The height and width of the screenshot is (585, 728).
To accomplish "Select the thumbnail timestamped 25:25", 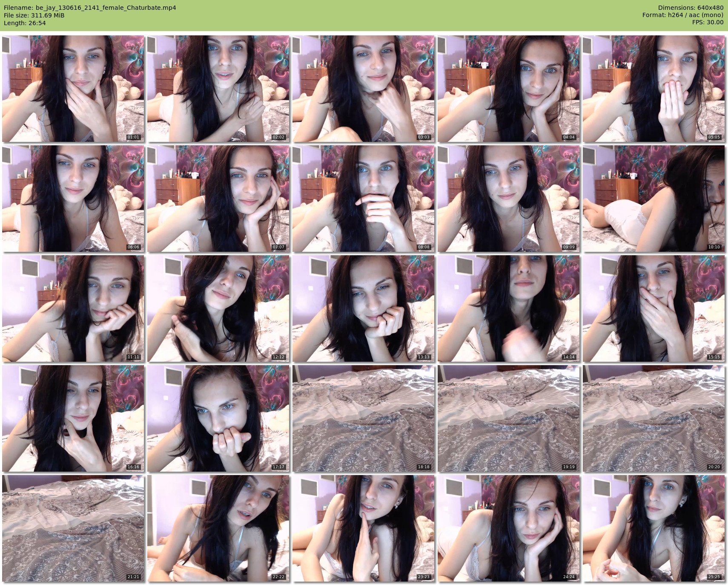I will point(653,528).
